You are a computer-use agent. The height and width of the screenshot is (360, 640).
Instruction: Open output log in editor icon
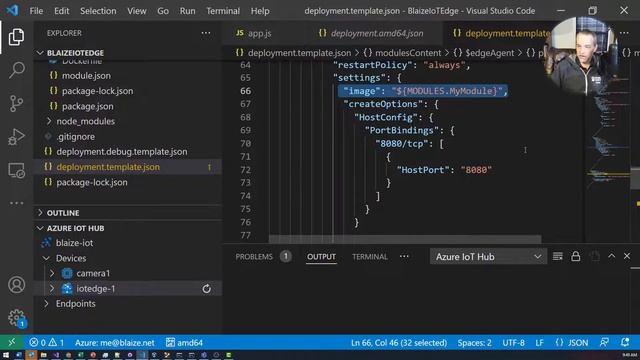click(595, 256)
